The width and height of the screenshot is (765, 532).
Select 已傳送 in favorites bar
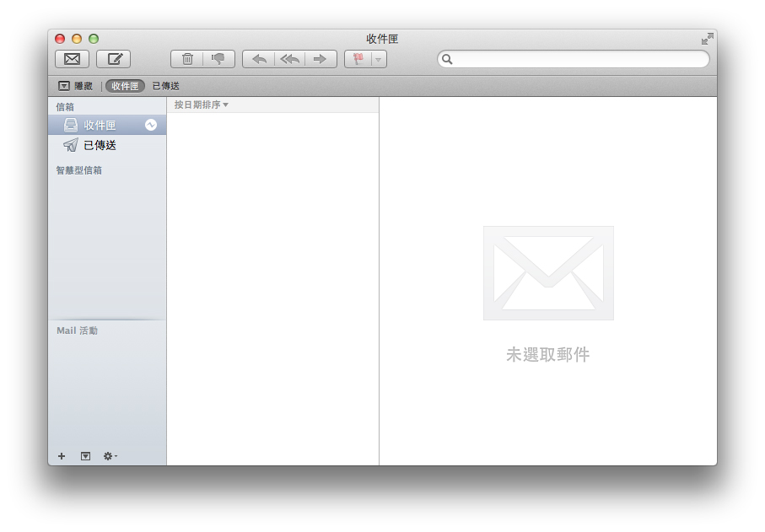coord(165,86)
